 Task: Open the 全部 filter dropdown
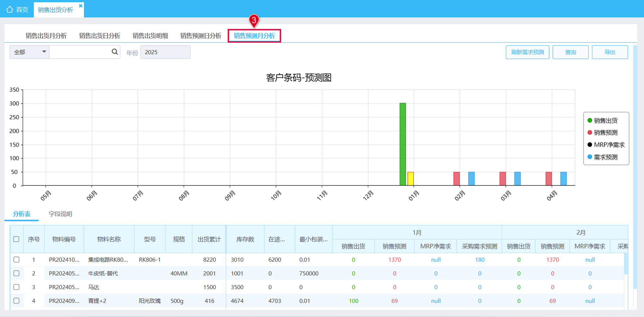tap(30, 52)
